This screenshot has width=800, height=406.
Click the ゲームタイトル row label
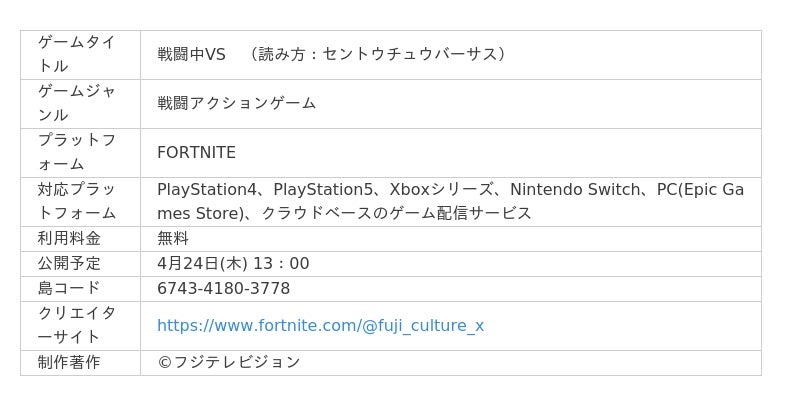pyautogui.click(x=77, y=54)
